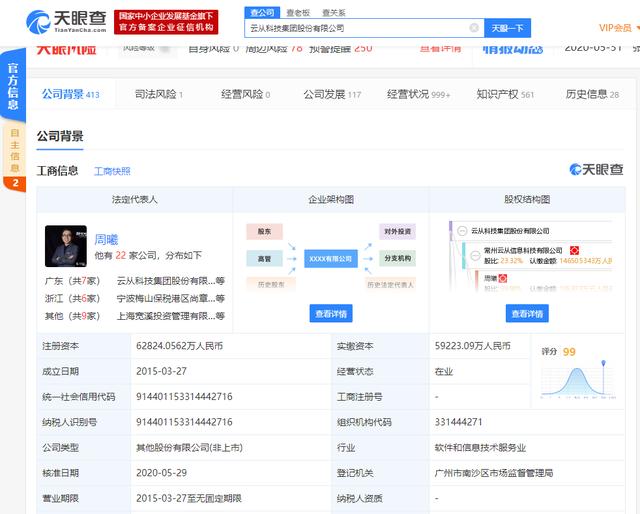The width and height of the screenshot is (640, 514).
Task: Click the red 国家中小企业发展基金 banner
Action: pyautogui.click(x=166, y=22)
